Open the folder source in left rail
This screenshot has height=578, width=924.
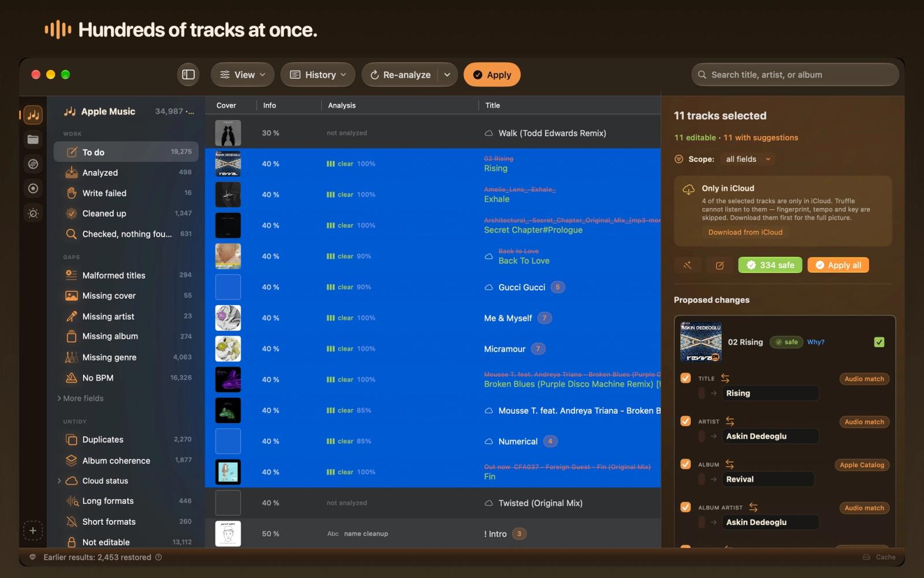tap(33, 139)
